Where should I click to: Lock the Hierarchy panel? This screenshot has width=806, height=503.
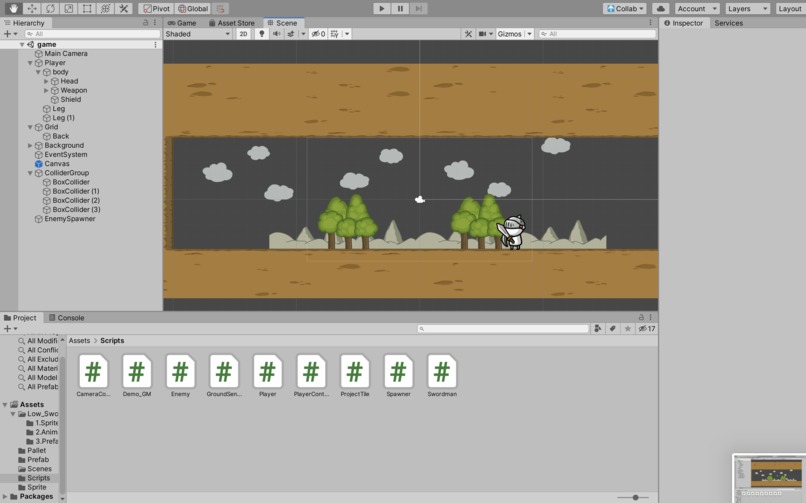pos(145,23)
